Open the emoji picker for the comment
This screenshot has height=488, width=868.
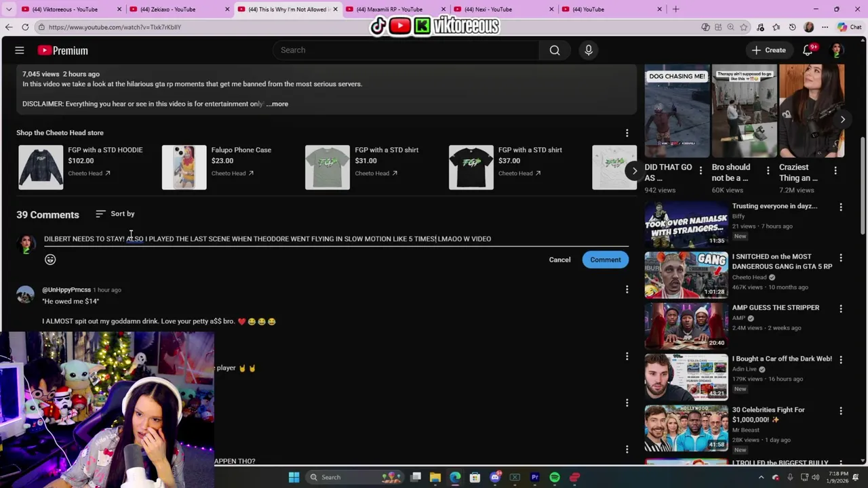tap(50, 260)
